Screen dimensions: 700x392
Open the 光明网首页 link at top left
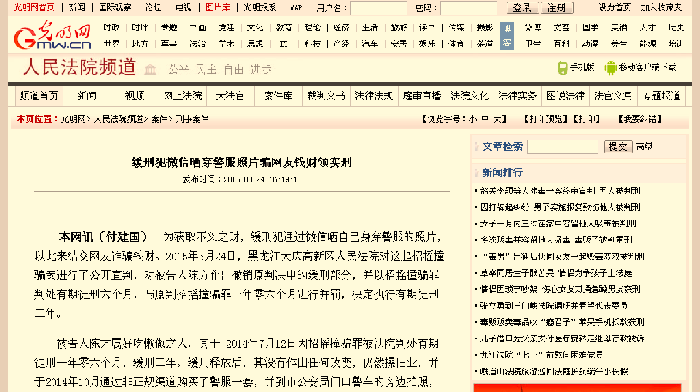[x=34, y=8]
